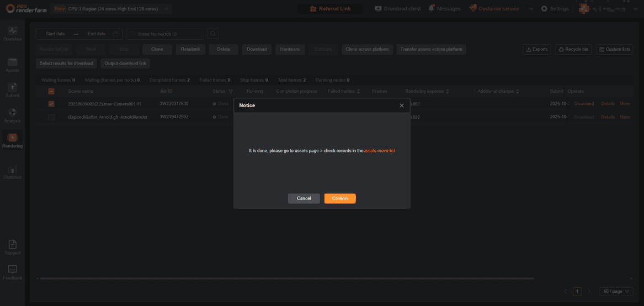644x306 pixels.
Task: Toggle the select-all checkbox in table header
Action: 51,91
